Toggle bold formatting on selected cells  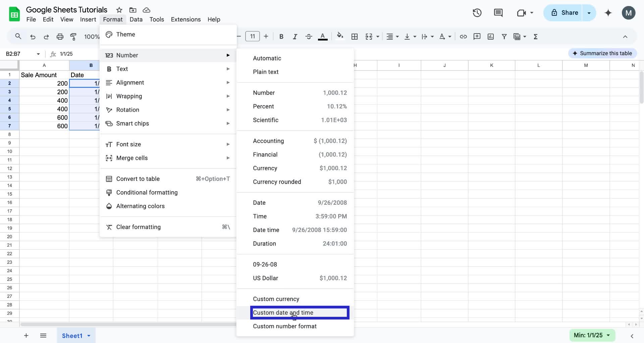pyautogui.click(x=281, y=37)
